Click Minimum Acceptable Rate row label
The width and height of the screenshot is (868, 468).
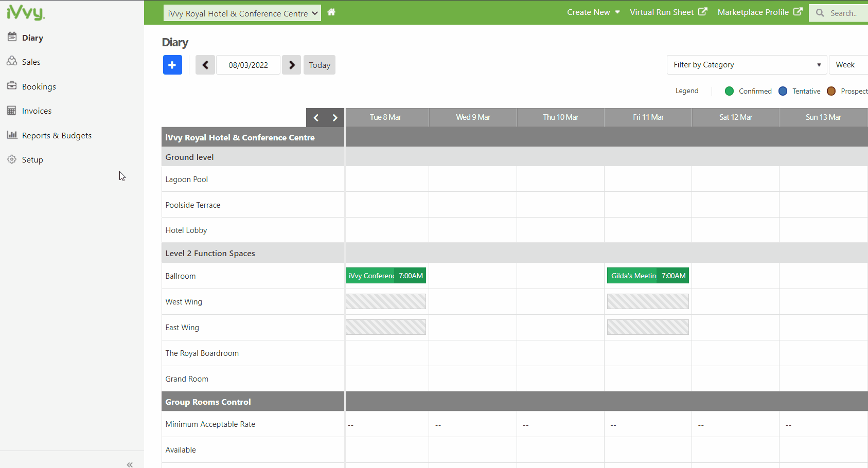click(210, 424)
